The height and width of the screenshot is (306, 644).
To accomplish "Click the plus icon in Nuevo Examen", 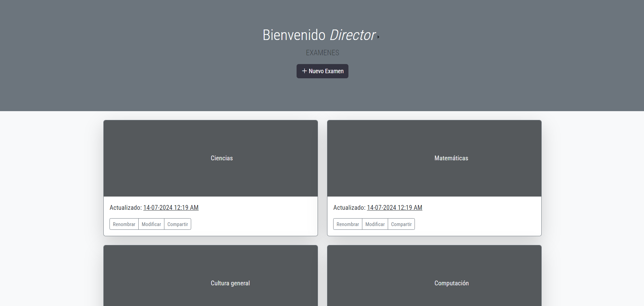I will click(x=304, y=71).
